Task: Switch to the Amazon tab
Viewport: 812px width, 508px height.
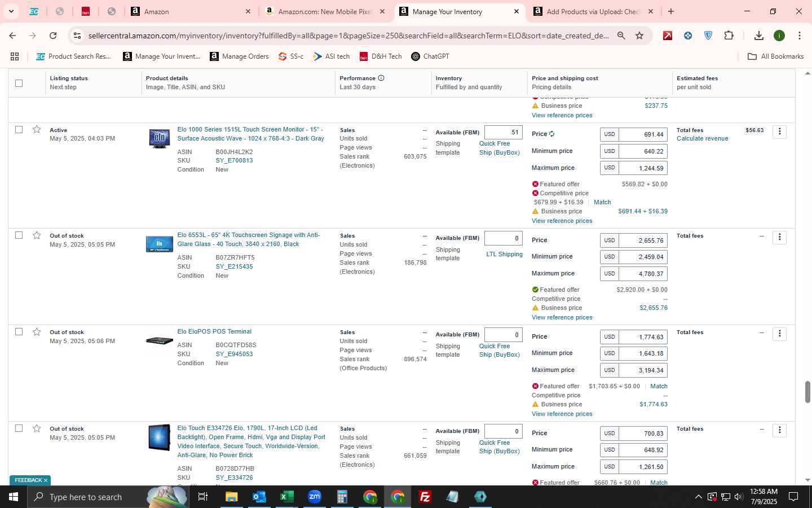Action: [x=192, y=11]
